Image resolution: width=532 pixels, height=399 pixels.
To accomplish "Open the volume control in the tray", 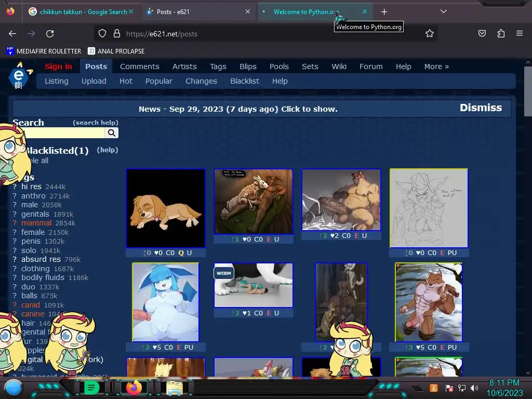I will click(x=474, y=388).
